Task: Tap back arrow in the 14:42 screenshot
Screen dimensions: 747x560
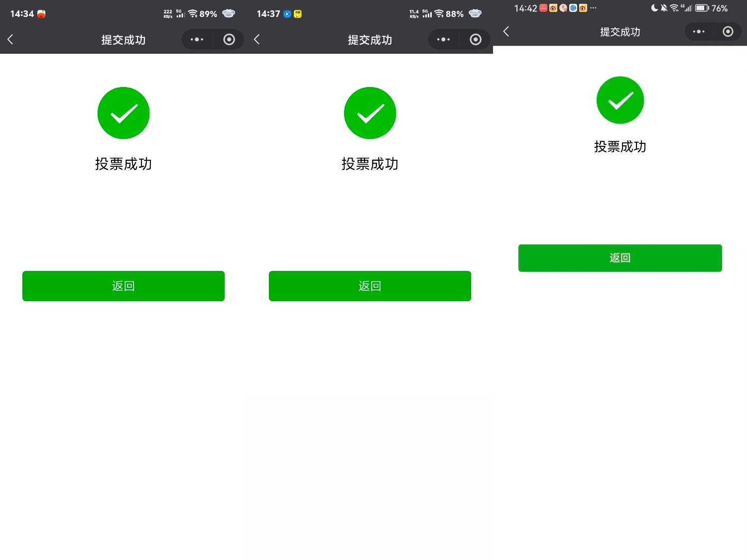Action: pyautogui.click(x=506, y=31)
